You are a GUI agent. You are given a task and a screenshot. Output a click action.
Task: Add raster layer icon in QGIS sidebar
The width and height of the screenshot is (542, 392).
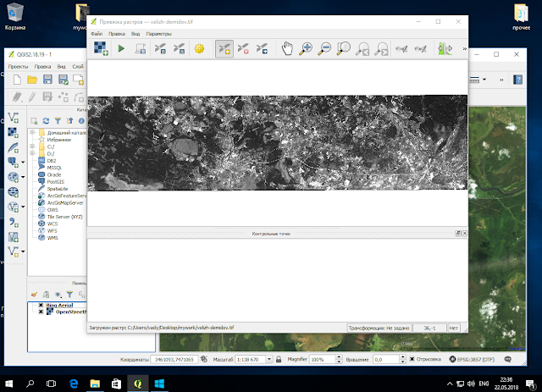click(14, 132)
